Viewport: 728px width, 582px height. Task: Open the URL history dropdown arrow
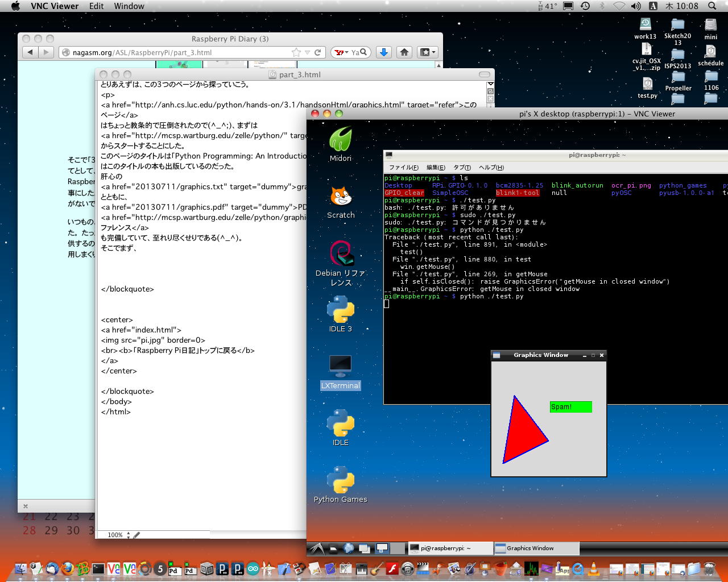[307, 52]
